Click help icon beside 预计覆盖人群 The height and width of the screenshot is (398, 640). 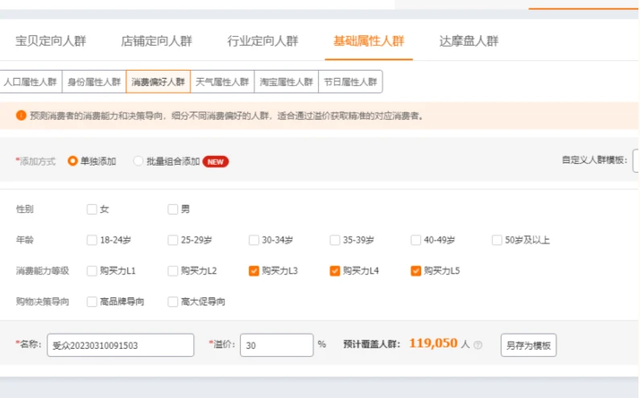click(x=478, y=345)
